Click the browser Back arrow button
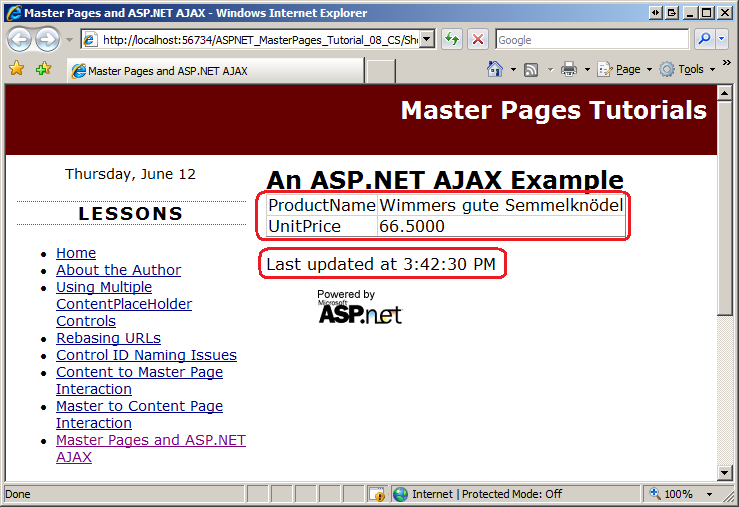This screenshot has width=739, height=507. tap(20, 40)
